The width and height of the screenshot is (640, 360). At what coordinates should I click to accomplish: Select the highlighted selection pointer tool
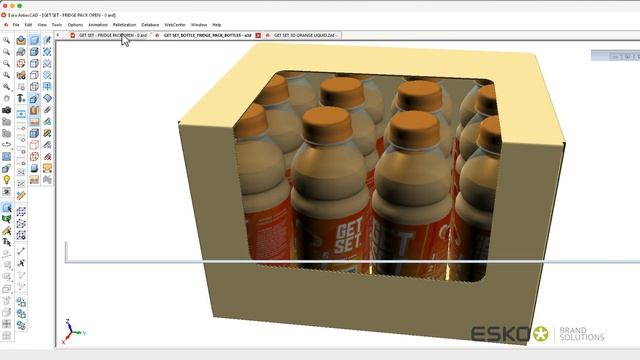(7, 208)
